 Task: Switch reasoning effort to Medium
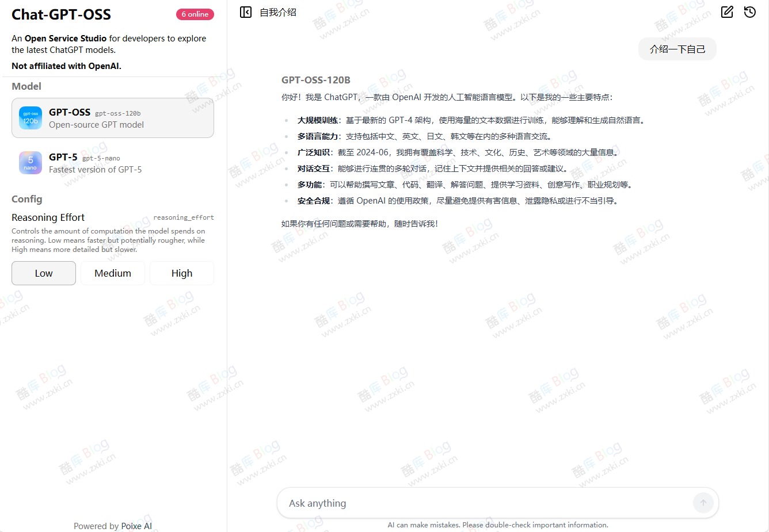113,273
